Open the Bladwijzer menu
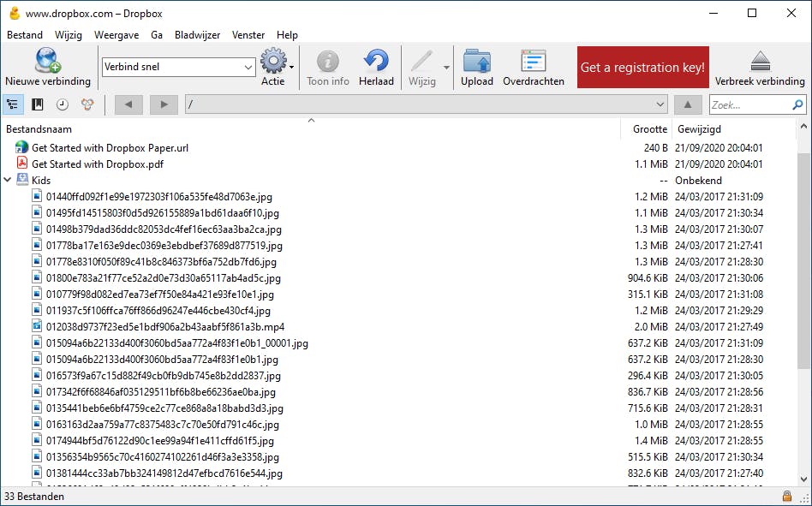 tap(197, 34)
